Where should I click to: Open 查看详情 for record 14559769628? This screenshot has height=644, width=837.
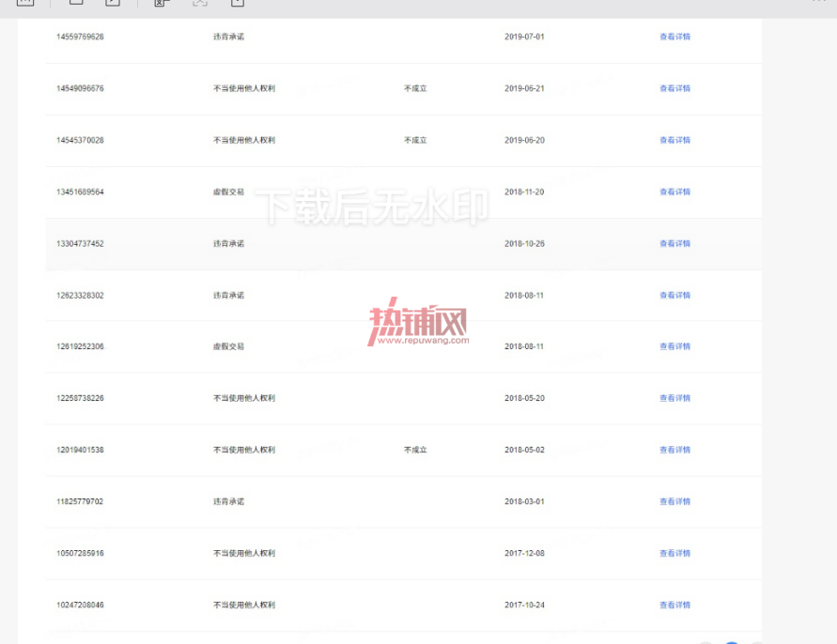pos(674,37)
